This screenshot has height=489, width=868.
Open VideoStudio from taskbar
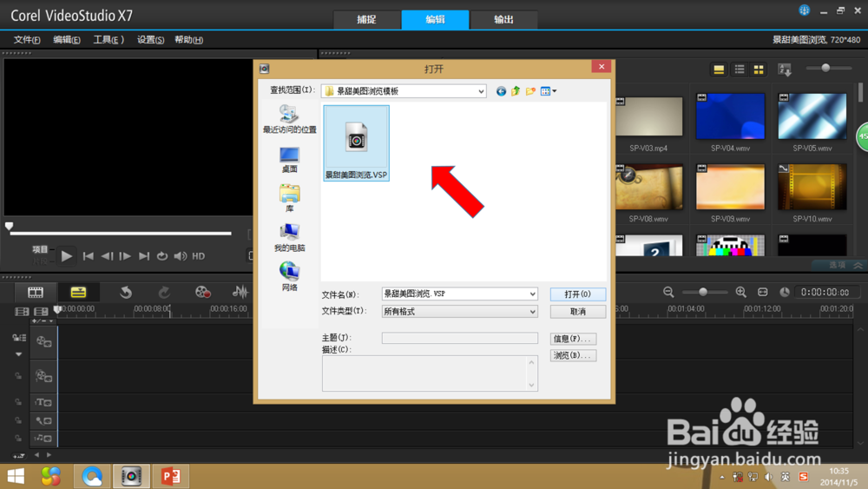pos(131,476)
